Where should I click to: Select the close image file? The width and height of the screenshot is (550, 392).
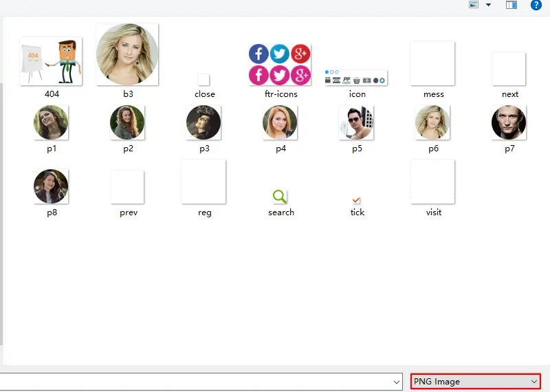point(203,80)
